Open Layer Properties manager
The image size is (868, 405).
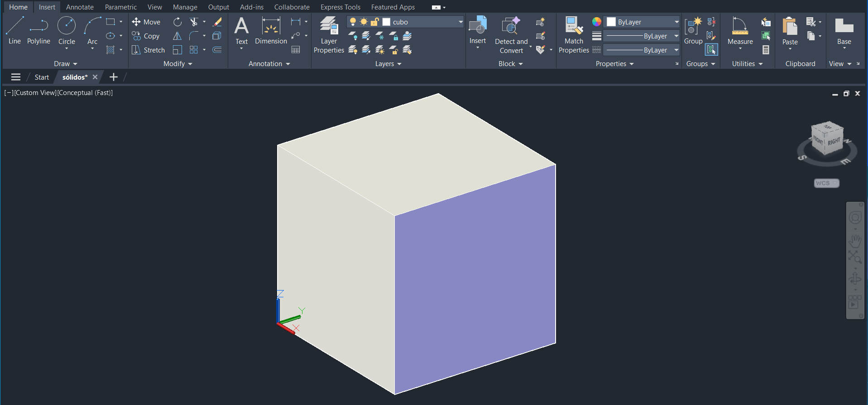[329, 35]
